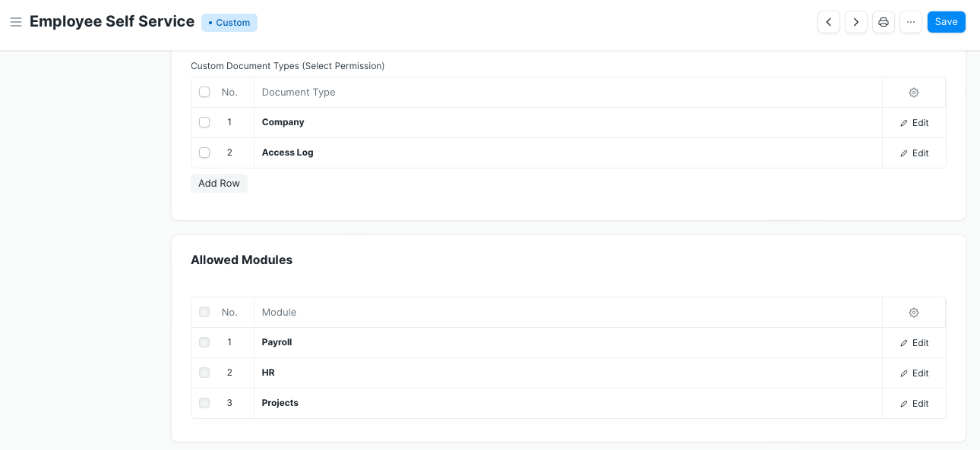
Task: Edit the Payroll module row
Action: 915,343
